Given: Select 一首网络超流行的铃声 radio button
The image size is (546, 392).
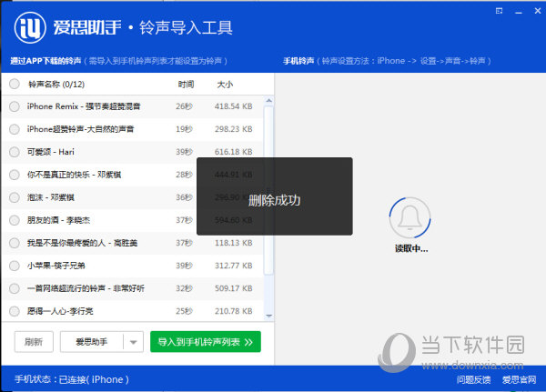Looking at the screenshot, I should (x=15, y=288).
